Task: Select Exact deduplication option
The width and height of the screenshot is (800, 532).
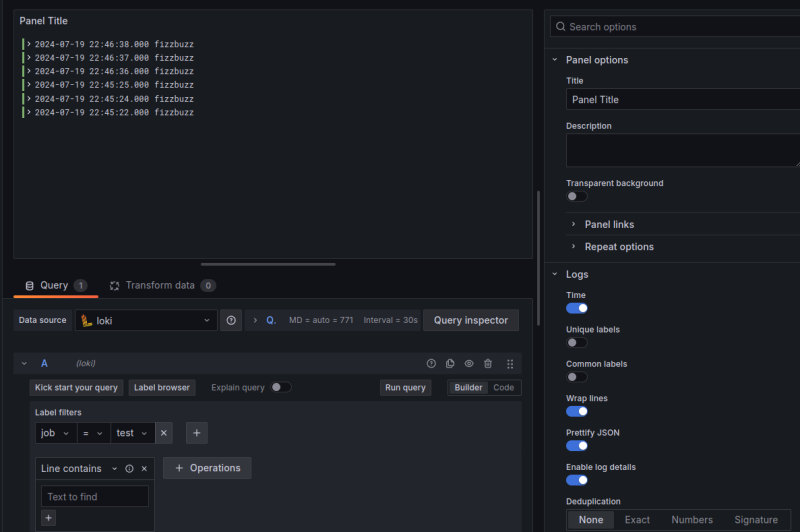Action: tap(637, 519)
